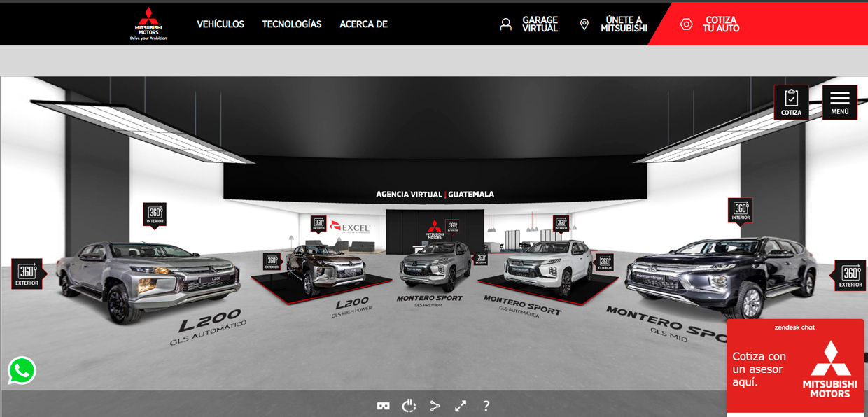
Task: Open the ÚNETE A MITSUBISHI menu
Action: pos(622,23)
